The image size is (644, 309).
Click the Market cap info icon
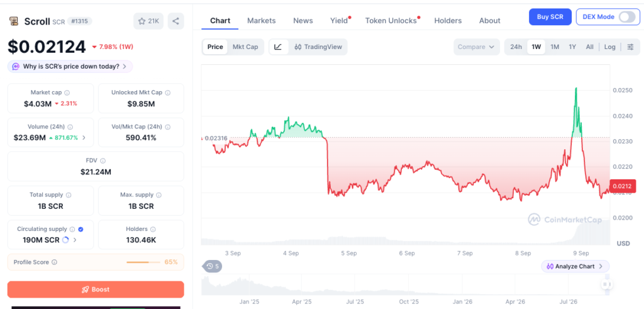pyautogui.click(x=67, y=93)
